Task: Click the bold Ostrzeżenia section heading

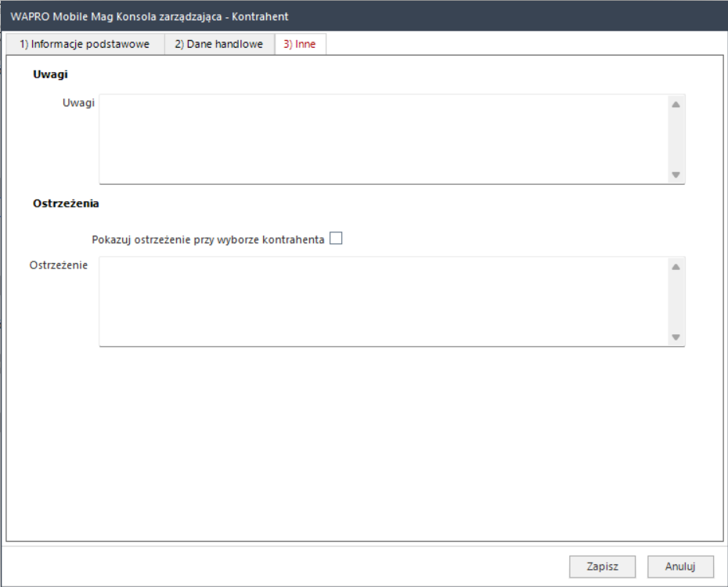Action: [x=66, y=203]
